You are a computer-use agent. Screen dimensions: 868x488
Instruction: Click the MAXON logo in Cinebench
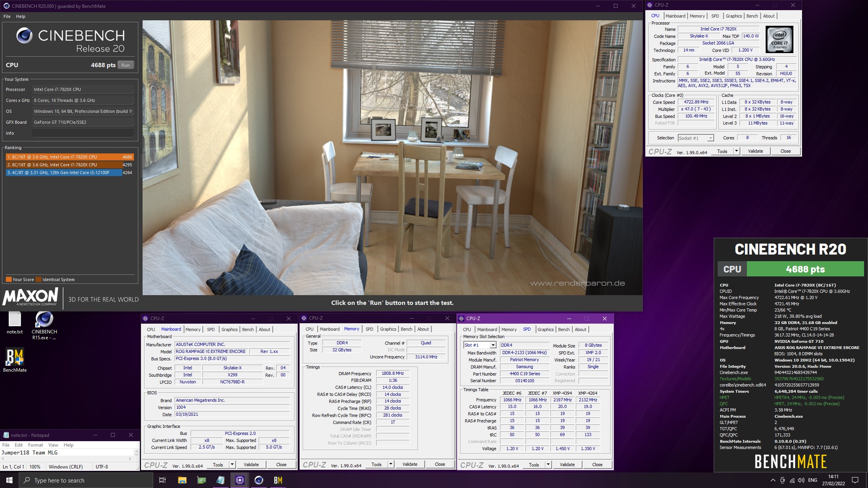(30, 297)
